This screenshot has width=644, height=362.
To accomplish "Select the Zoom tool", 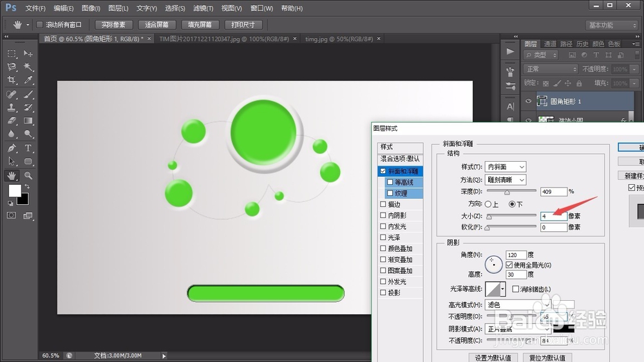I will coord(28,175).
